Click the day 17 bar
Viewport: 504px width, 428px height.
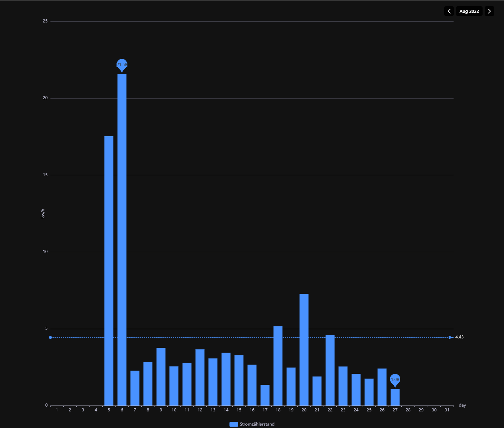(265, 395)
